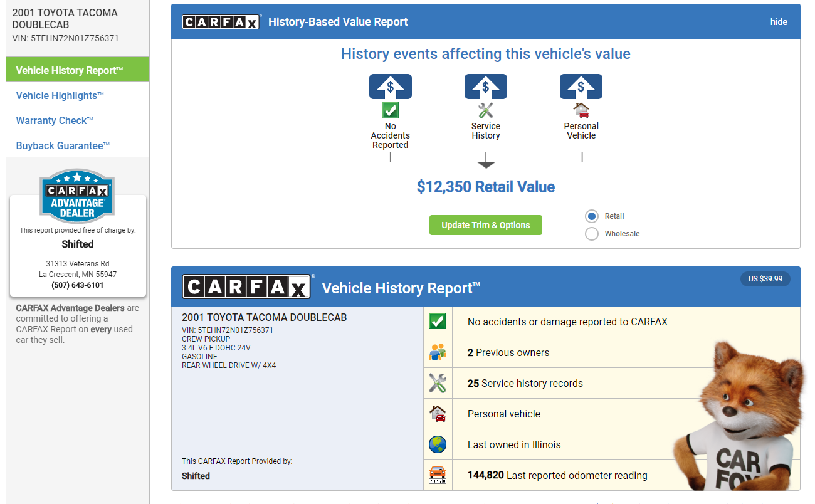Click the house and car icon in value report
Image resolution: width=815 pixels, height=504 pixels.
tap(581, 110)
